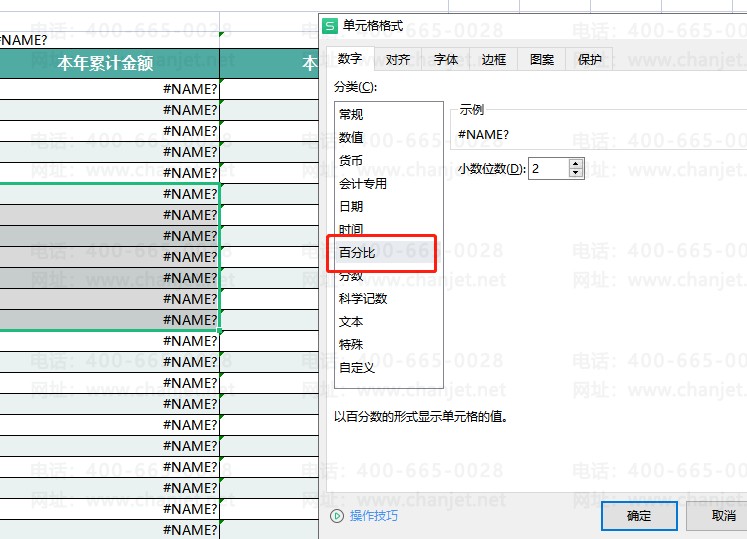Select 货币 category in list
747x539 pixels.
click(x=351, y=161)
